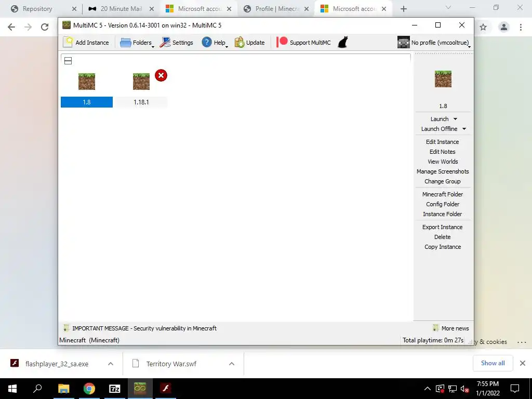The width and height of the screenshot is (532, 399).
Task: Click the Add Instance toolbar button
Action: [x=86, y=43]
